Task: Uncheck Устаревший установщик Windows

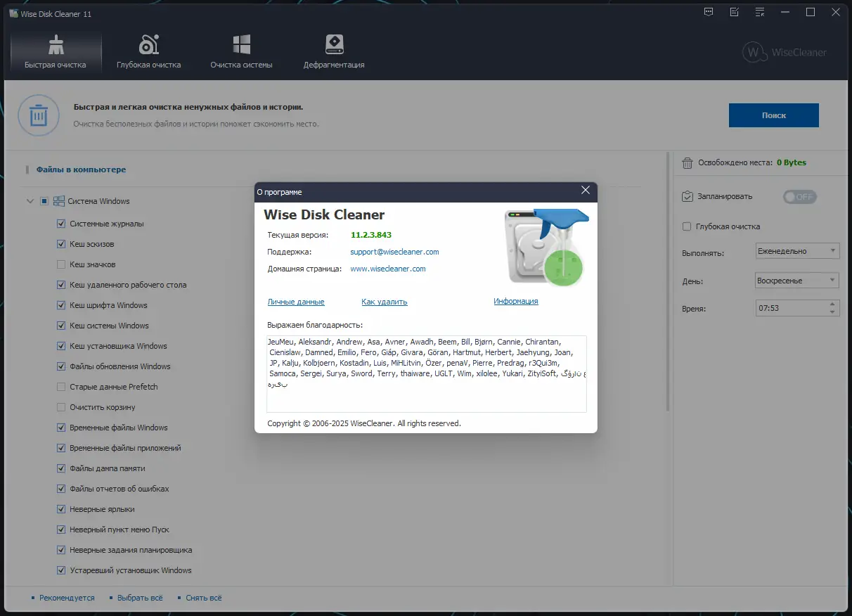Action: point(61,570)
